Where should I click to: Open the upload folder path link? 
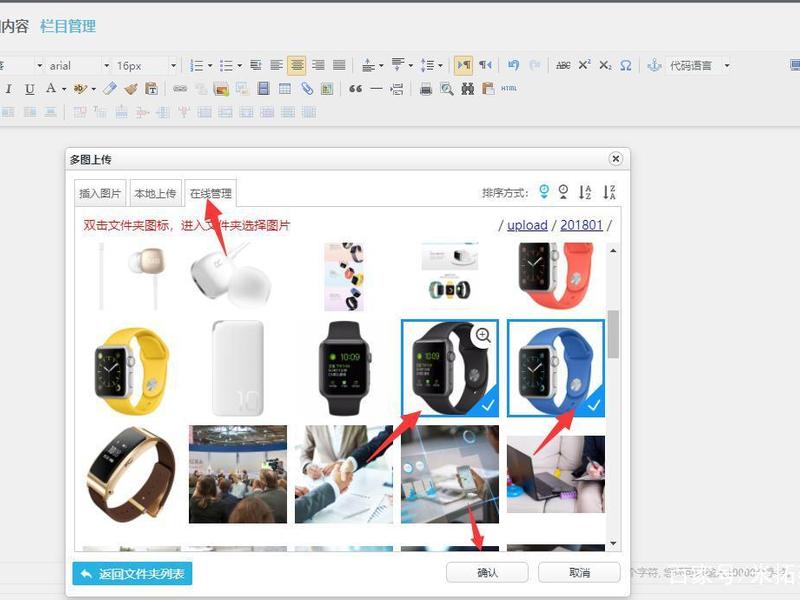coord(527,225)
